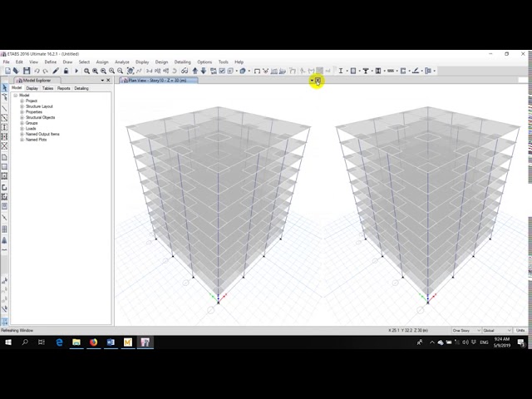
Task: Click the glasses perspective toggle icon
Action: [x=185, y=71]
